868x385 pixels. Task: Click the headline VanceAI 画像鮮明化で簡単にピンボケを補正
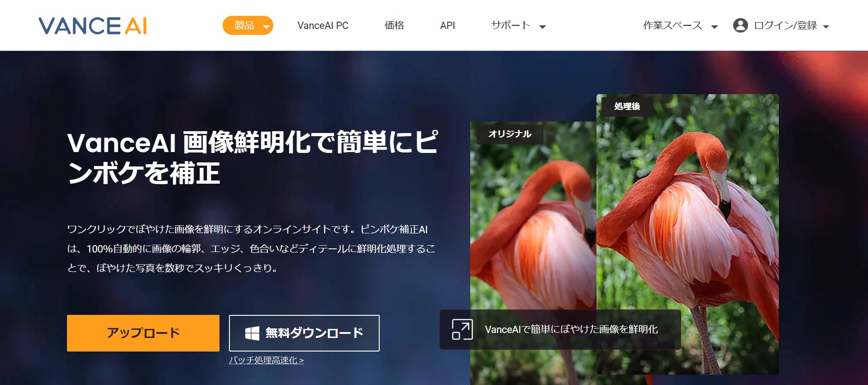tap(253, 157)
